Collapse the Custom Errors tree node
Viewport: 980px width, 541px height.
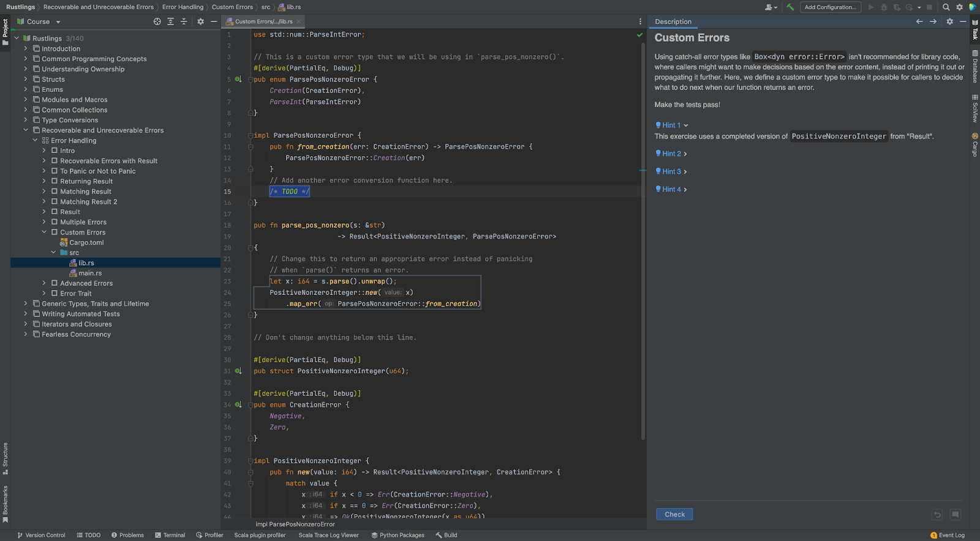tap(44, 233)
